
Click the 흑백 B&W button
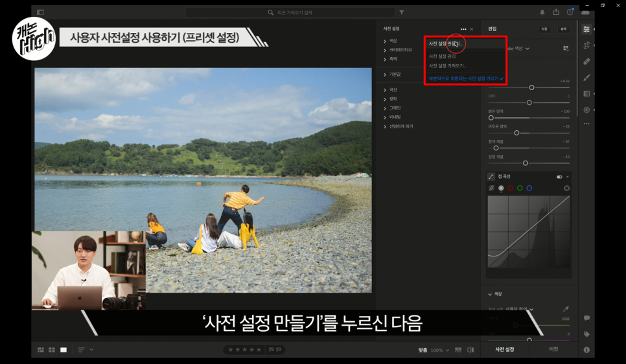563,29
